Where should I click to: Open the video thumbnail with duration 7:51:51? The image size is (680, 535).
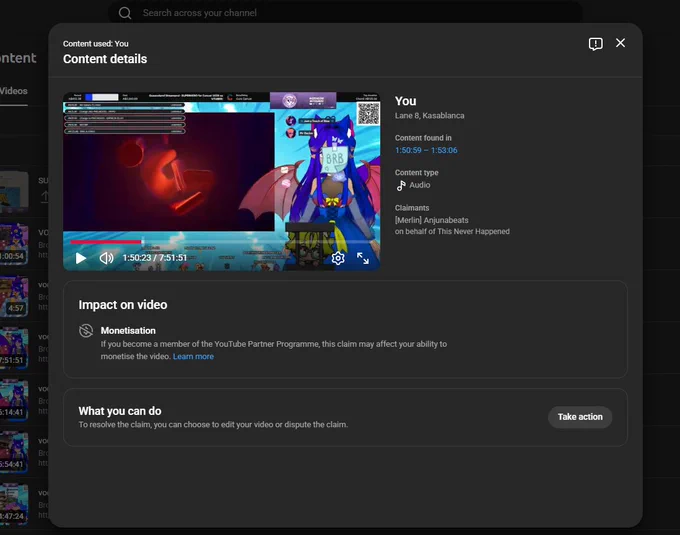point(14,348)
